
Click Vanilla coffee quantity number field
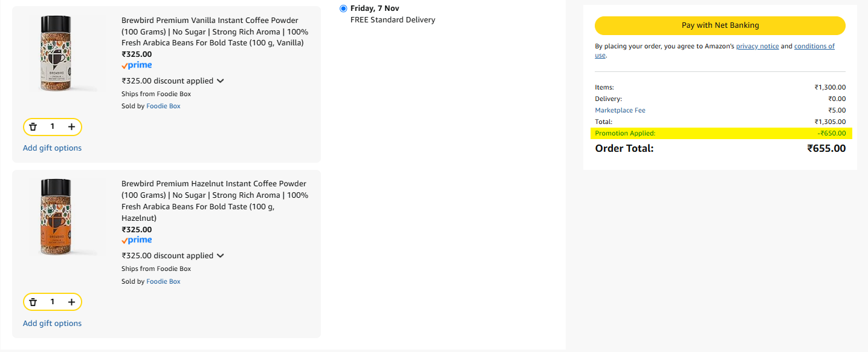tap(53, 127)
